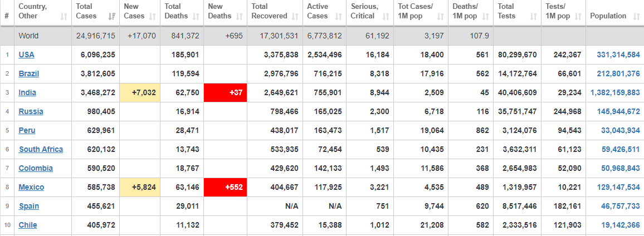Screen dimensions: 644x236
Task: Click the New Cases sort arrows
Action: point(153,16)
